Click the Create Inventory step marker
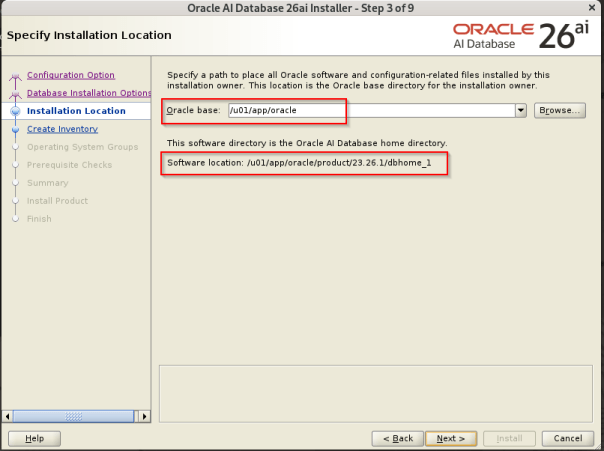The height and width of the screenshot is (451, 604). (x=15, y=130)
